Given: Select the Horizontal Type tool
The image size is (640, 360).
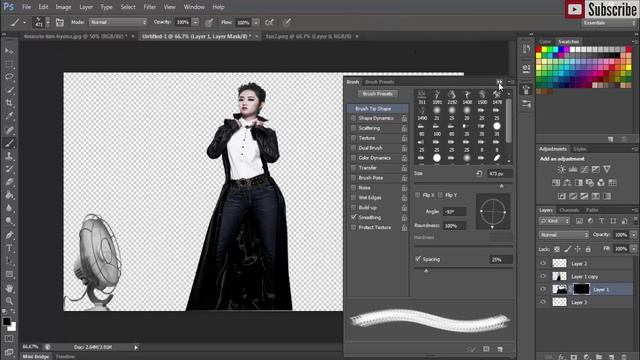Looking at the screenshot, I should [x=9, y=248].
